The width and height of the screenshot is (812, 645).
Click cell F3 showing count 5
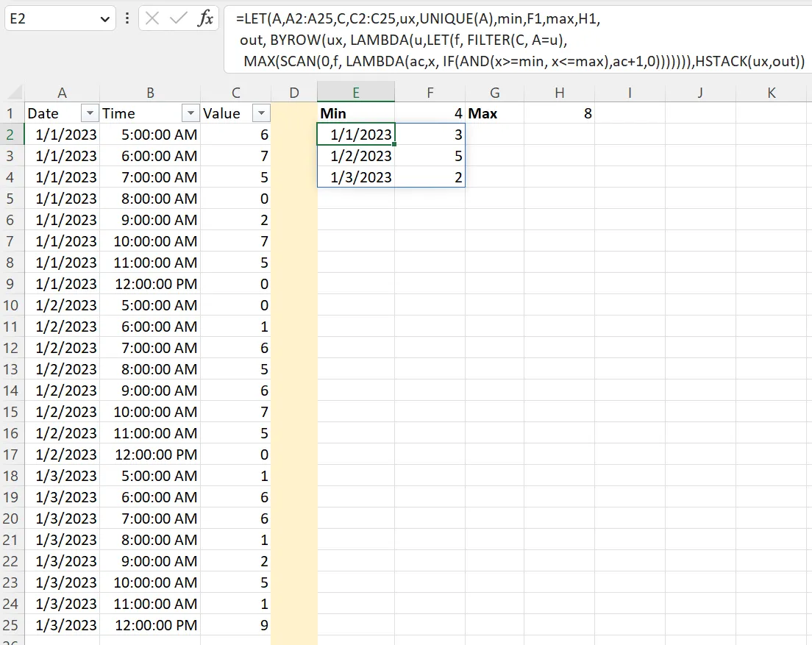pyautogui.click(x=430, y=156)
